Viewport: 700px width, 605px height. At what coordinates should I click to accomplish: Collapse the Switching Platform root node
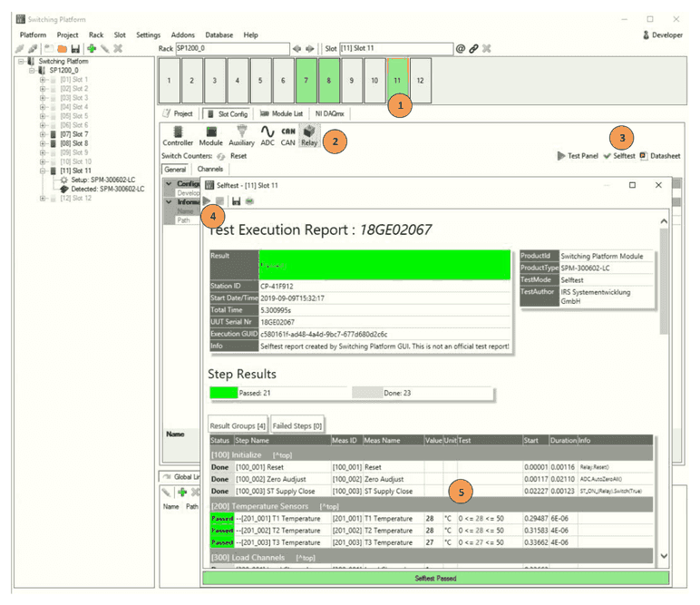(x=21, y=61)
